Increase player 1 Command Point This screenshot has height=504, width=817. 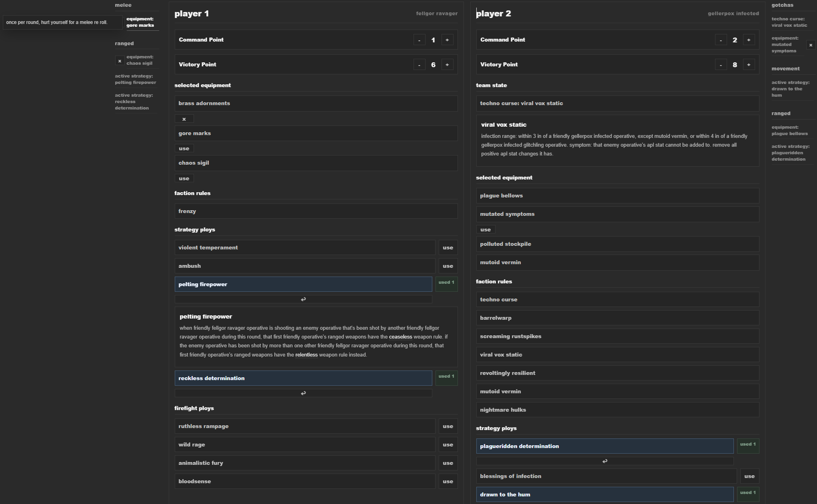tap(447, 40)
